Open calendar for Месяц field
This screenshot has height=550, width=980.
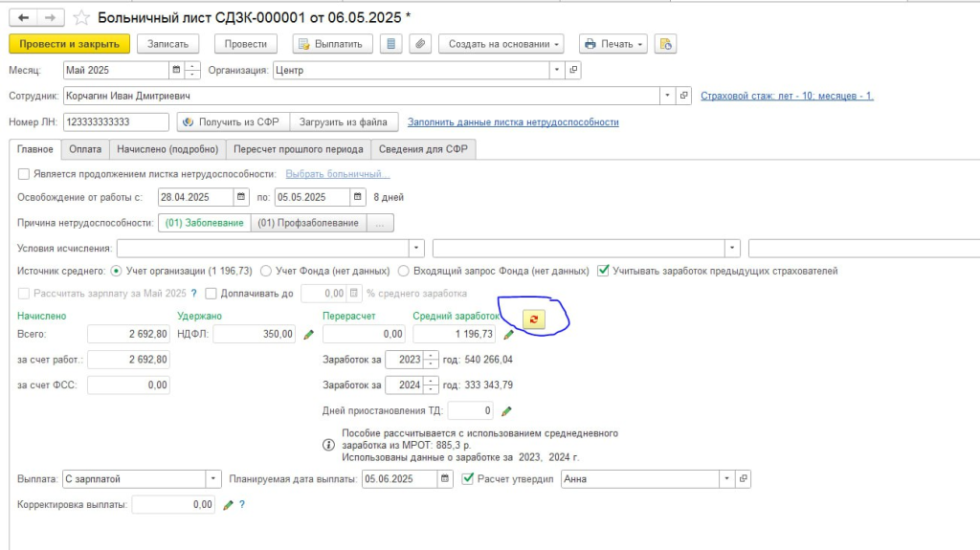tap(175, 70)
